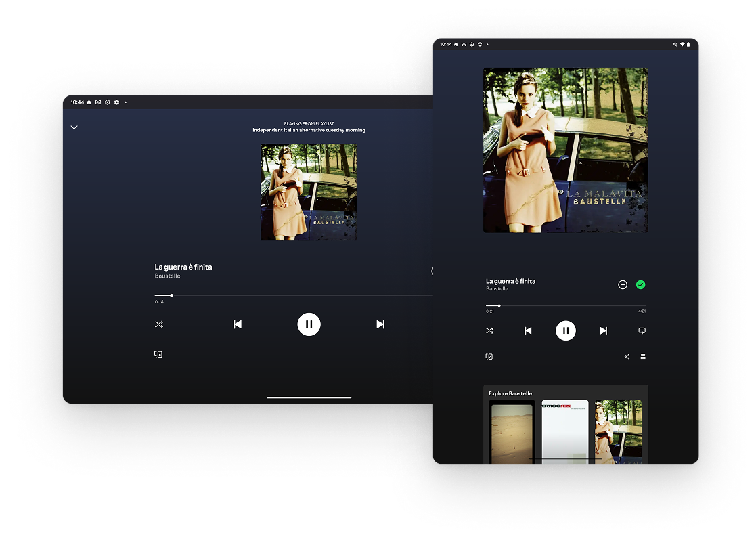Image resolution: width=756 pixels, height=539 pixels.
Task: Share the track from portrait player
Action: pyautogui.click(x=627, y=357)
